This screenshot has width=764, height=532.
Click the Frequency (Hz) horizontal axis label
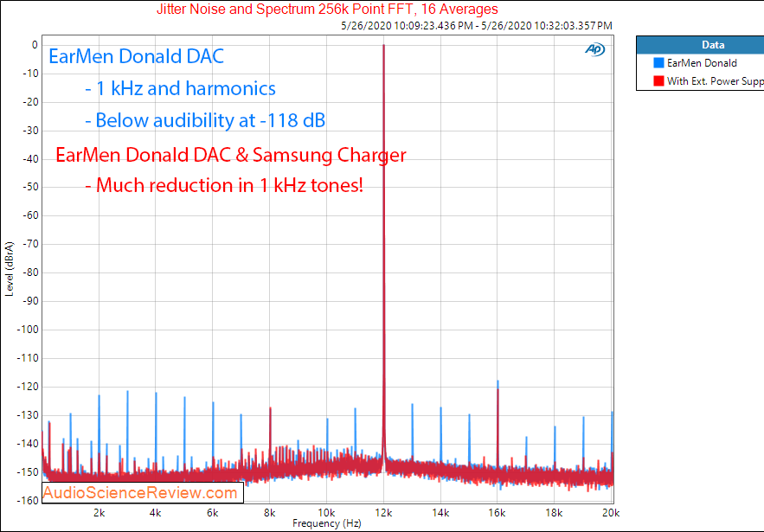pyautogui.click(x=327, y=523)
